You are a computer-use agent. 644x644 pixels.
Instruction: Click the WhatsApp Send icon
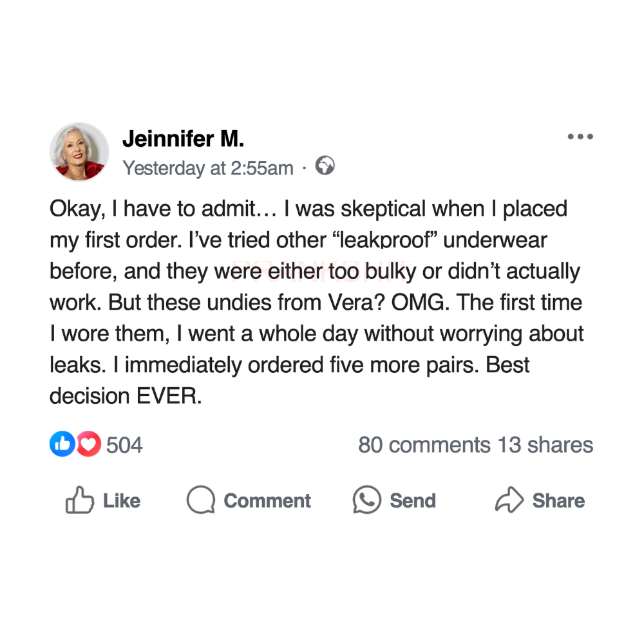(x=366, y=500)
